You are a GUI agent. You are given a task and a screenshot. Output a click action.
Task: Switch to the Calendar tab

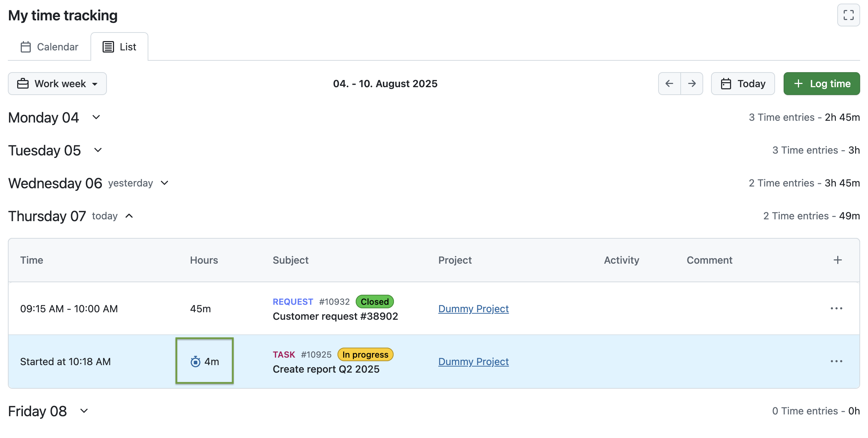49,46
